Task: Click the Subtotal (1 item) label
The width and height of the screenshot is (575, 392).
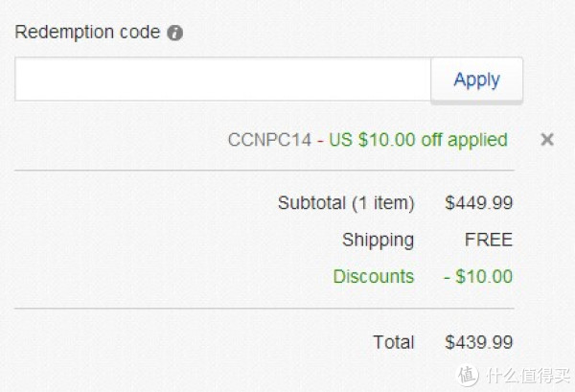Action: click(x=346, y=203)
